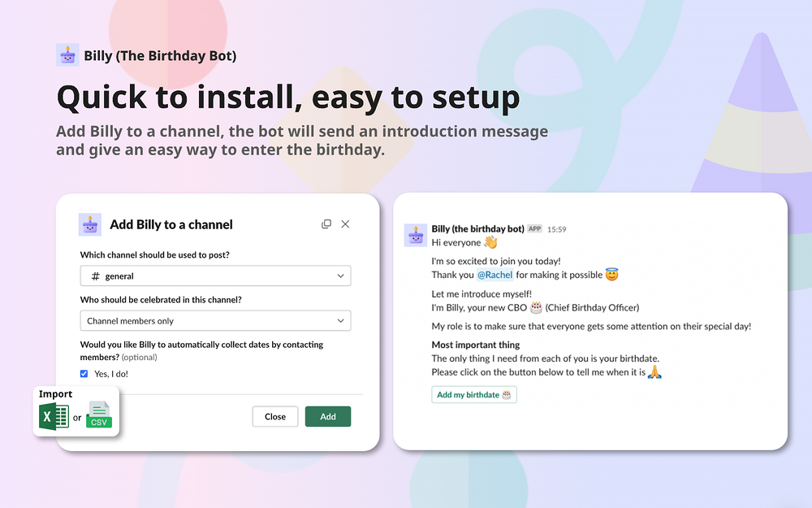Screen dimensions: 812x508
Task: Click the APP badge next to the bot name
Action: click(x=535, y=228)
